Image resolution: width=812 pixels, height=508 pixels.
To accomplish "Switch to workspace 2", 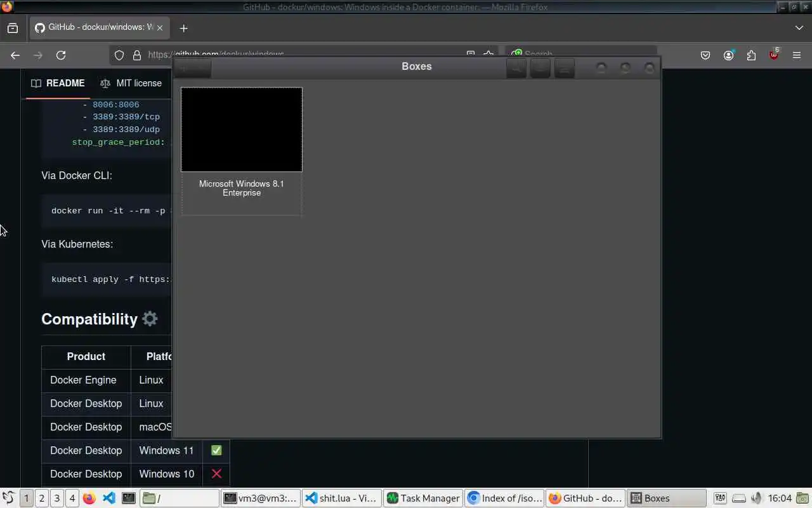I will 42,498.
